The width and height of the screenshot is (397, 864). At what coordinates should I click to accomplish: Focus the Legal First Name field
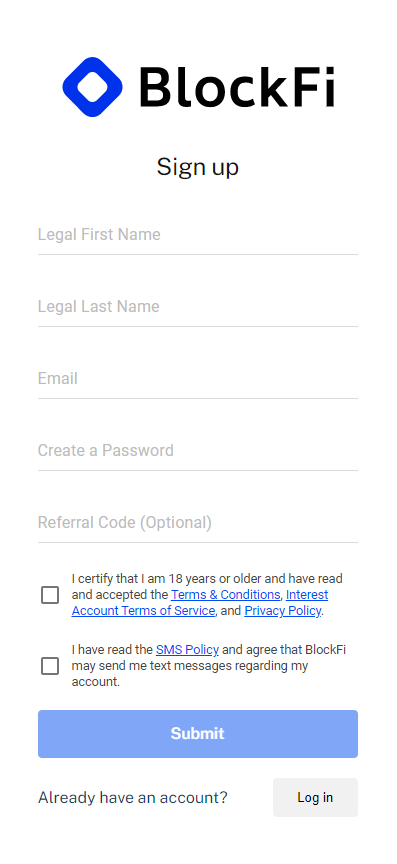click(x=198, y=235)
